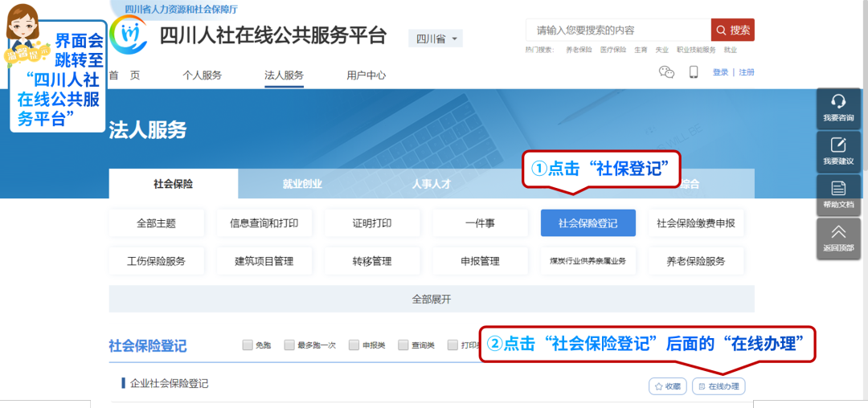868x408 pixels.
Task: Switch to the 就业创业 tab
Action: pyautogui.click(x=302, y=184)
